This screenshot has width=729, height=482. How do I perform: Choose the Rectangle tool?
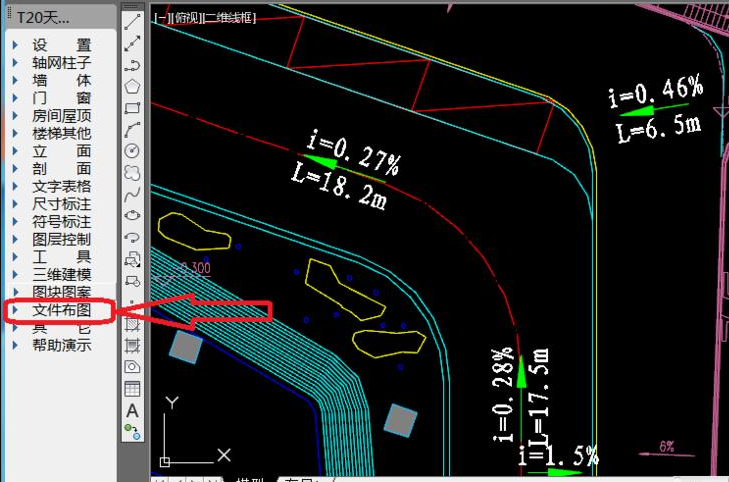(x=132, y=108)
